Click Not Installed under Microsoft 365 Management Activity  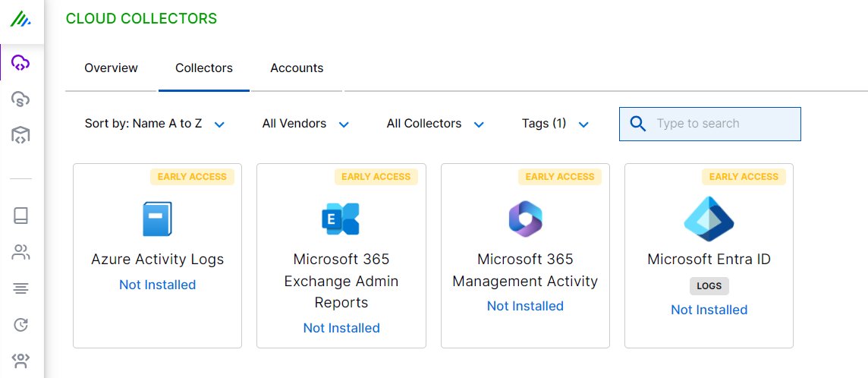525,306
